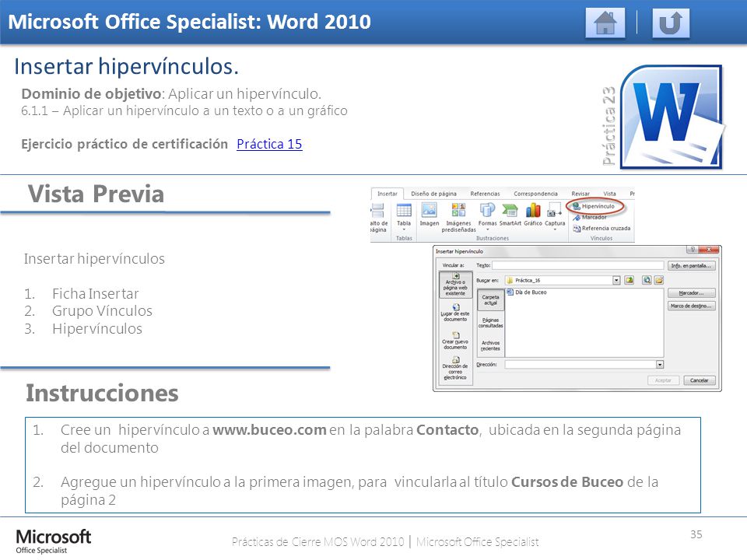Click the up one folder icon

[629, 280]
